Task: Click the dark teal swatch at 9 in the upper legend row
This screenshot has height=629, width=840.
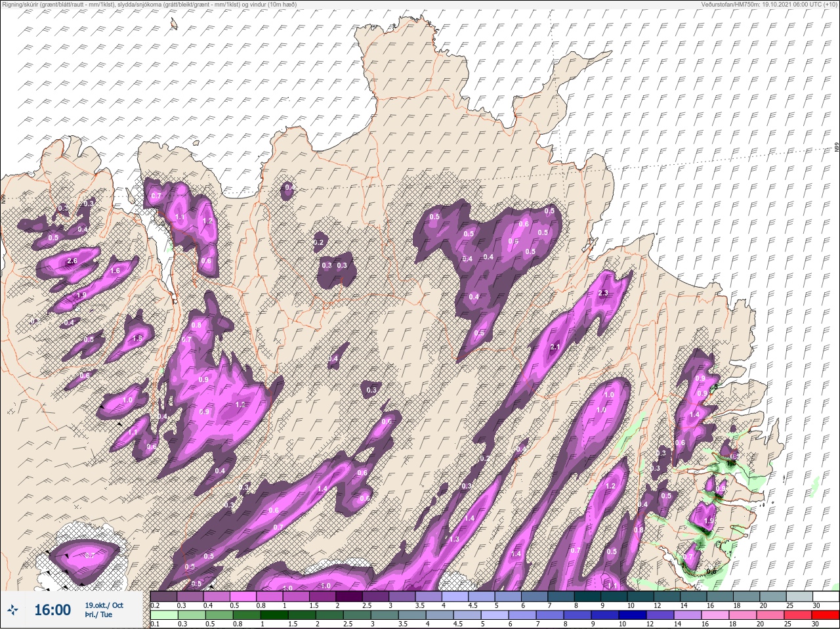Action: coord(614,597)
